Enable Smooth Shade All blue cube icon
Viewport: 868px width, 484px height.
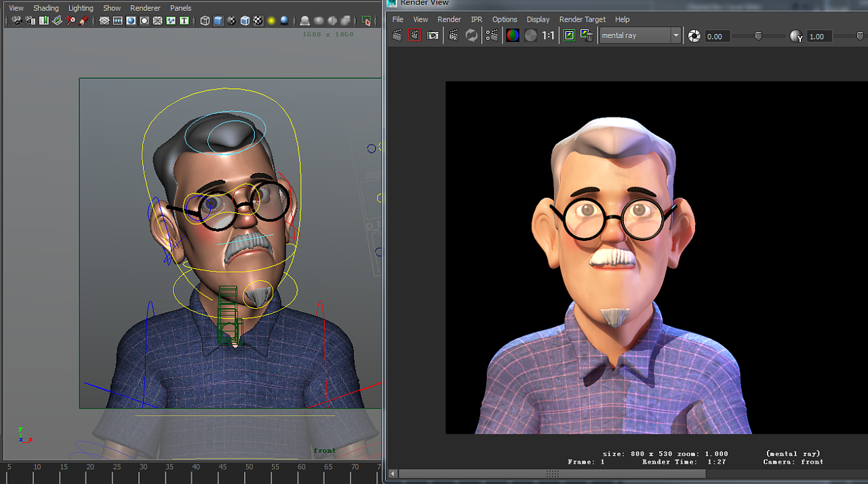(218, 21)
